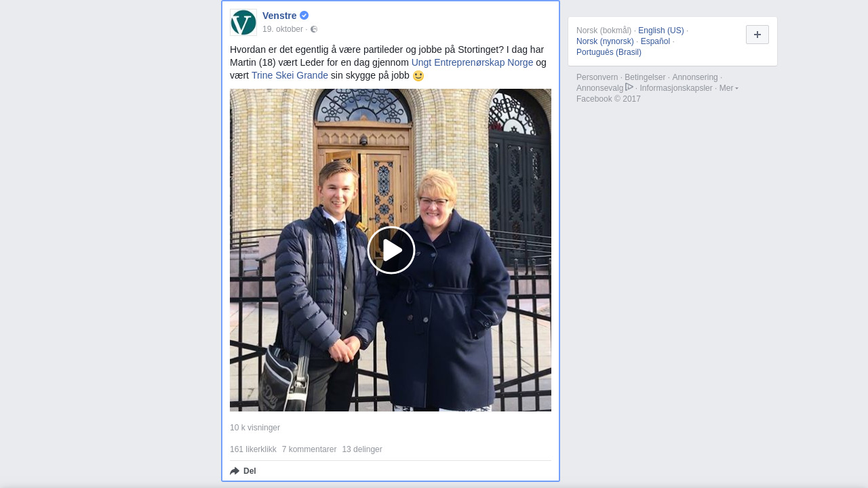This screenshot has width=868, height=488.
Task: Click the AdChoices triangle icon
Action: point(629,87)
